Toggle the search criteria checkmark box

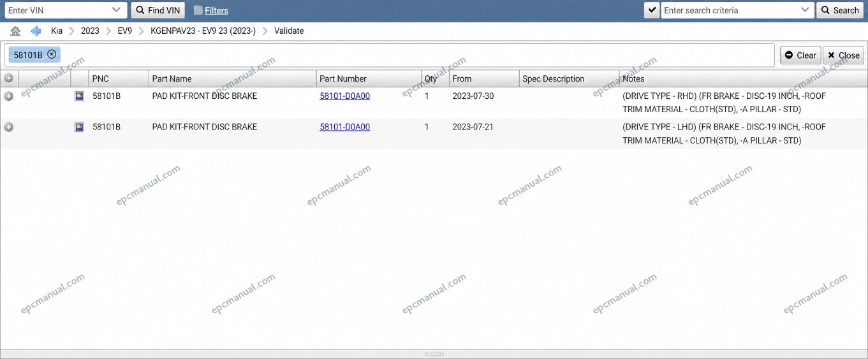652,10
